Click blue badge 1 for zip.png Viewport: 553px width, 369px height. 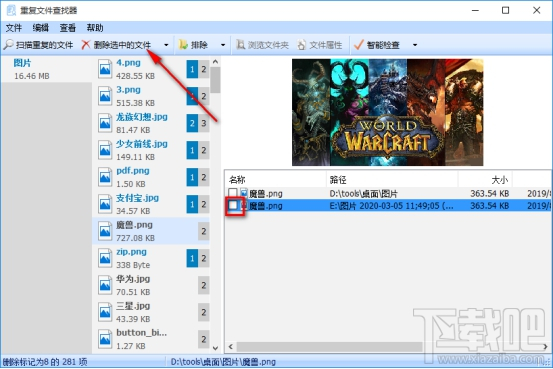click(192, 258)
